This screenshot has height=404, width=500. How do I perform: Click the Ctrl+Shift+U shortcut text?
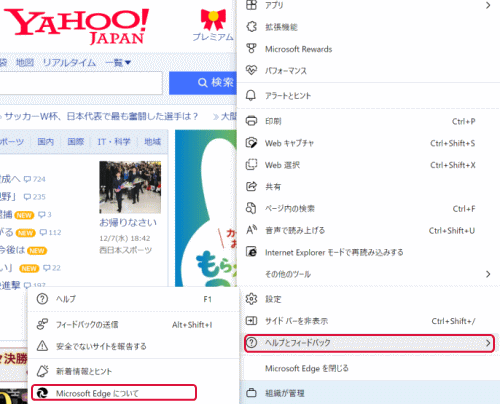pyautogui.click(x=452, y=231)
